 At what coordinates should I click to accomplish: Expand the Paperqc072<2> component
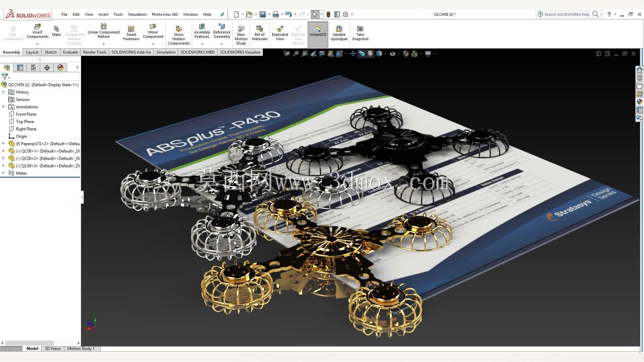(3, 143)
